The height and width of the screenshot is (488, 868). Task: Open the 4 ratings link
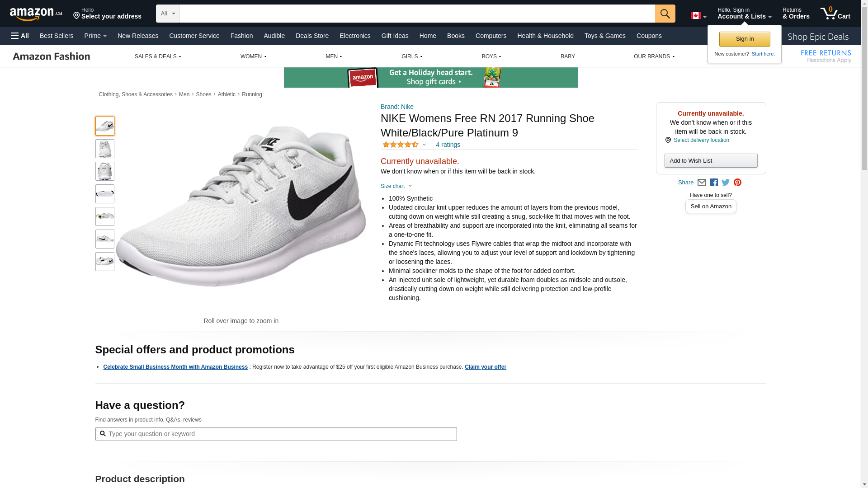coord(448,145)
